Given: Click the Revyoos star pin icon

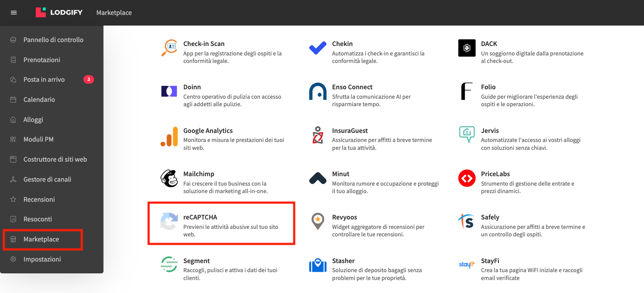Looking at the screenshot, I should tap(318, 221).
